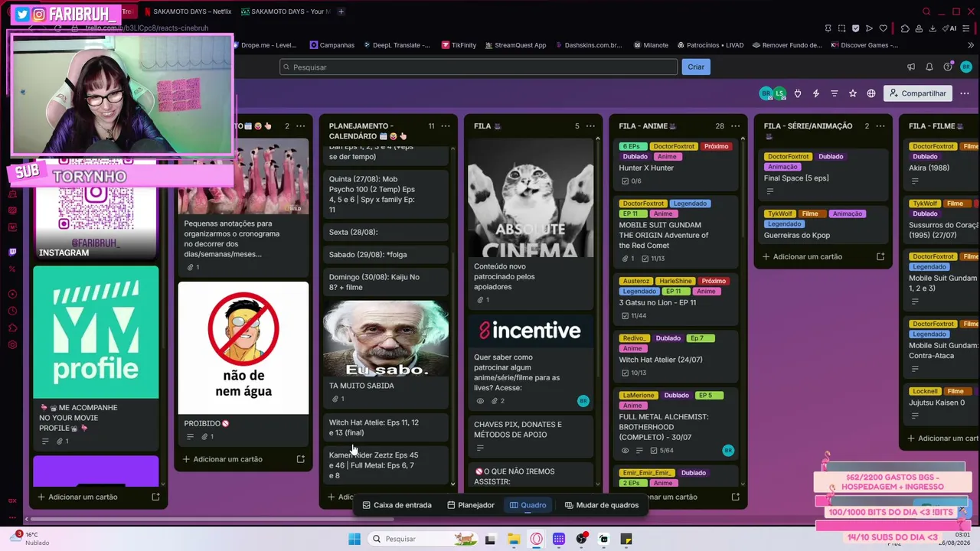Toggle the MOBILE SUIT GUNDAM 11/13 checklist badge
Screen dimensions: 980x551
pos(652,259)
